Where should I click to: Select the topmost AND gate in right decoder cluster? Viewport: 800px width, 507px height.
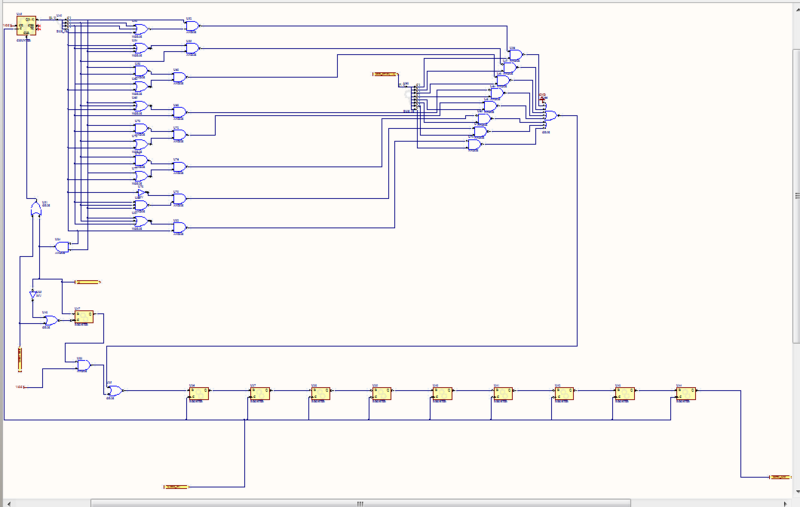(x=515, y=56)
